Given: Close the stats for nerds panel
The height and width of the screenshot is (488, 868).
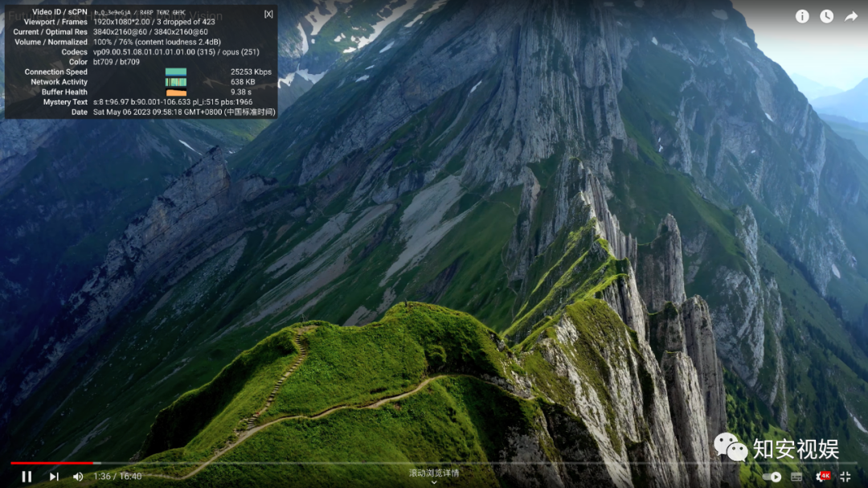Looking at the screenshot, I should (268, 14).
